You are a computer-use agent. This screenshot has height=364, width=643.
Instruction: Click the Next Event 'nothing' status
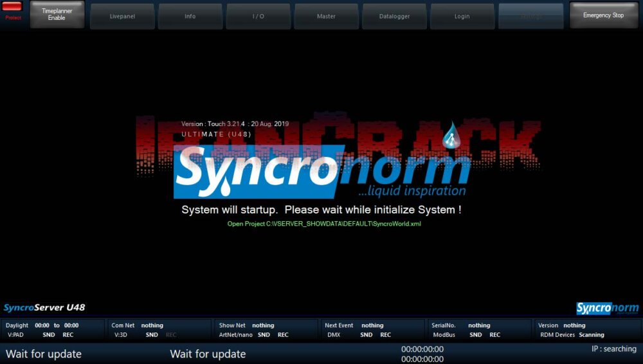pyautogui.click(x=372, y=325)
